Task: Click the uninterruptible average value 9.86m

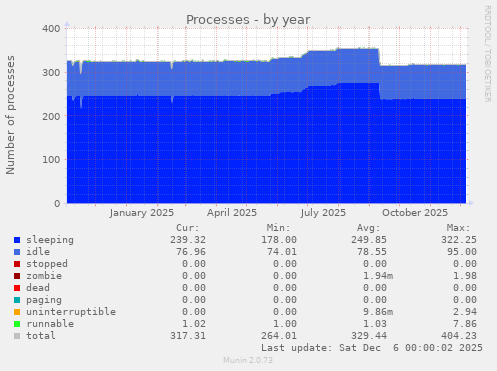Action: pyautogui.click(x=378, y=312)
